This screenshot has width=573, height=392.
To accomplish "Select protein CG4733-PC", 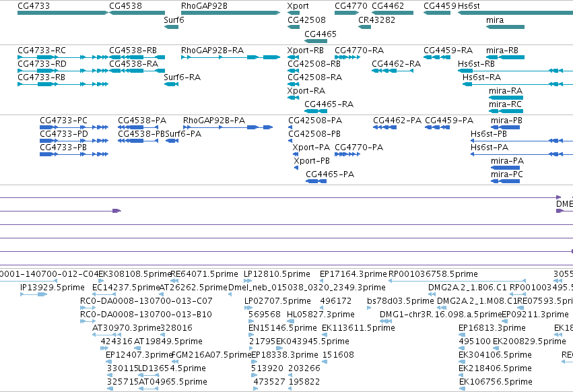I will point(74,127).
